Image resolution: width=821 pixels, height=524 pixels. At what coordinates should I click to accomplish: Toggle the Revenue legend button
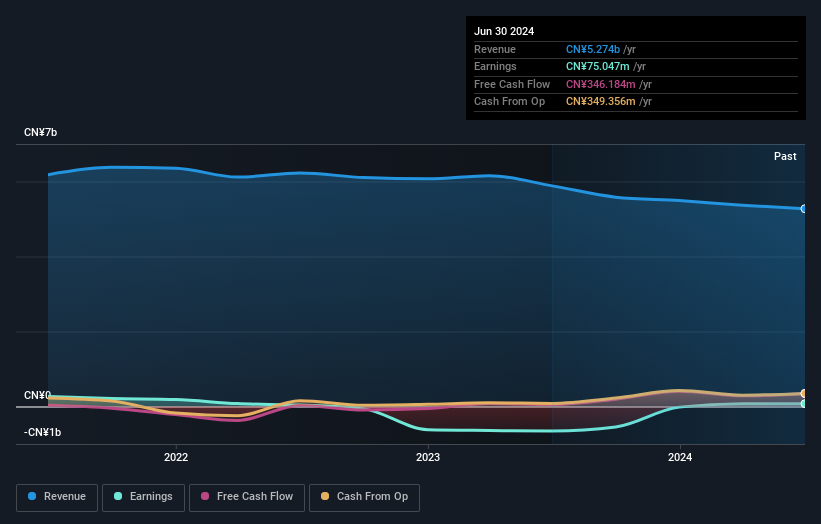pyautogui.click(x=57, y=497)
